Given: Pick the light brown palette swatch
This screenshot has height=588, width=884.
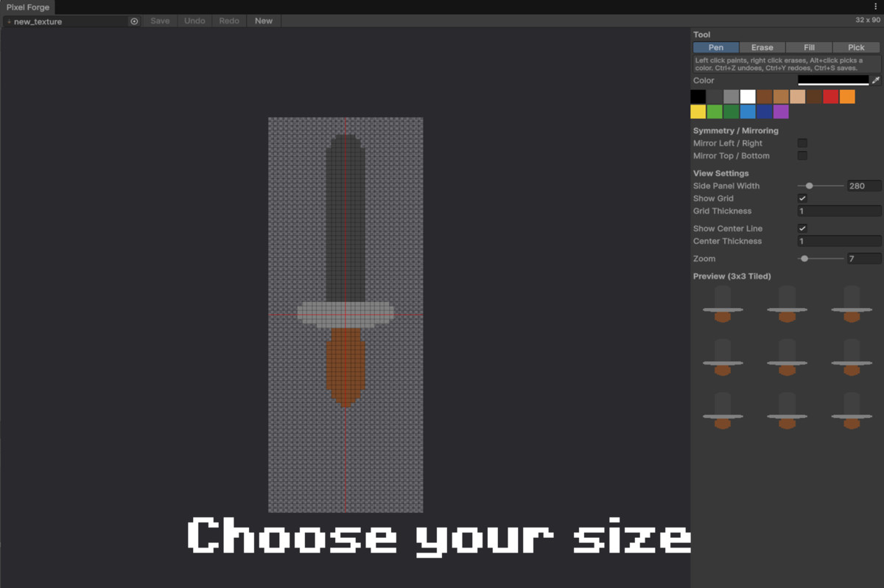Looking at the screenshot, I should coord(781,97).
